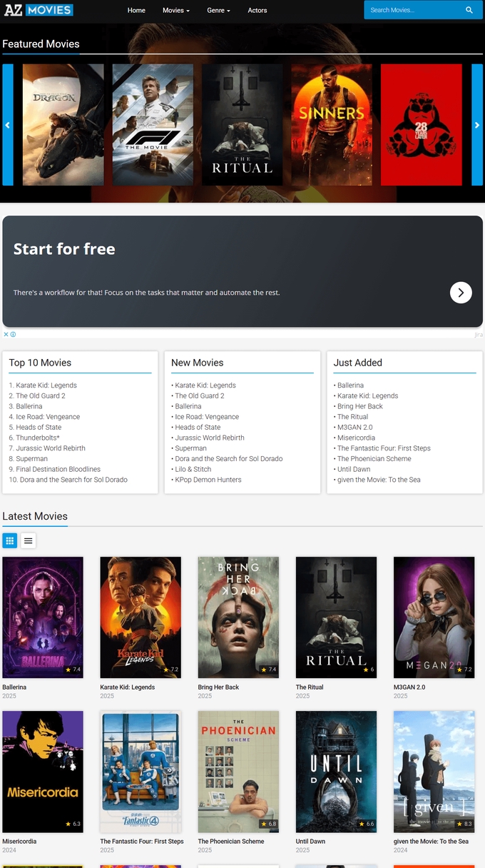
Task: Open the Movies dropdown menu
Action: 176,11
